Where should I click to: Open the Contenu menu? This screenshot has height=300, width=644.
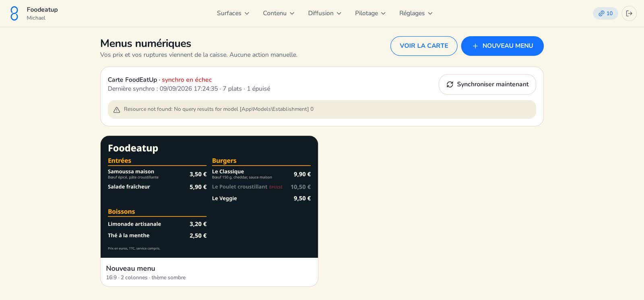click(279, 13)
